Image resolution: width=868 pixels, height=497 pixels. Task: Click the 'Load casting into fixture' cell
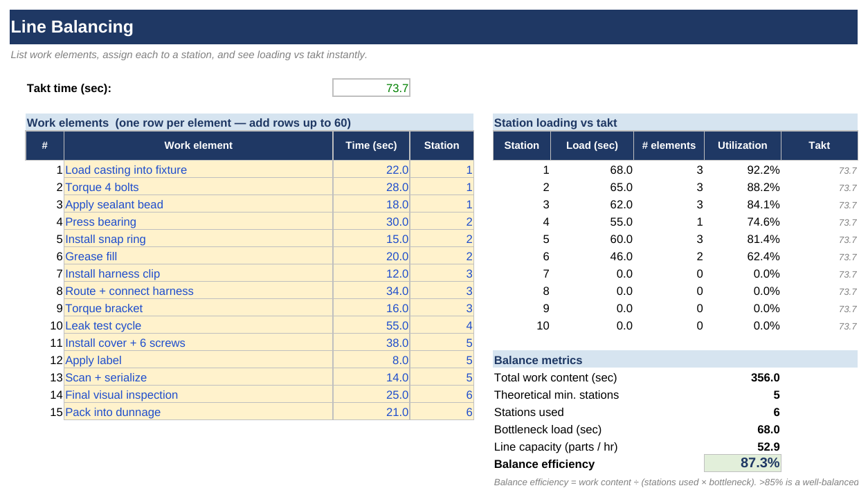pos(198,170)
